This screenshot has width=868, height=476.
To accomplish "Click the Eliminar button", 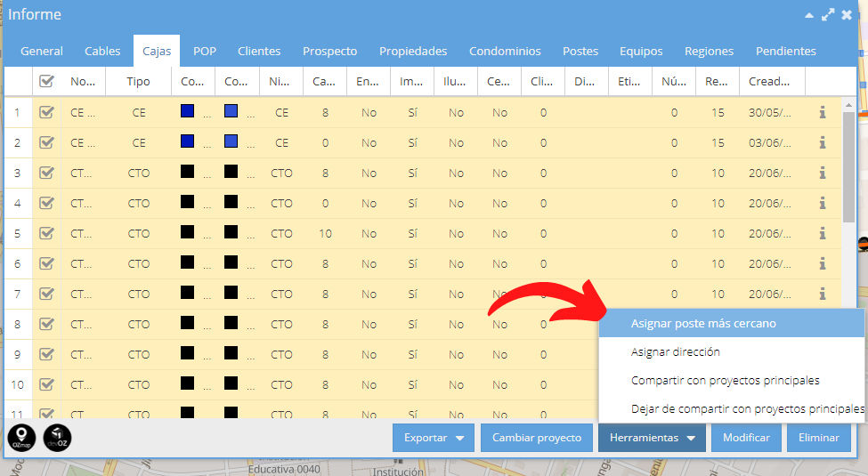I will pos(819,438).
